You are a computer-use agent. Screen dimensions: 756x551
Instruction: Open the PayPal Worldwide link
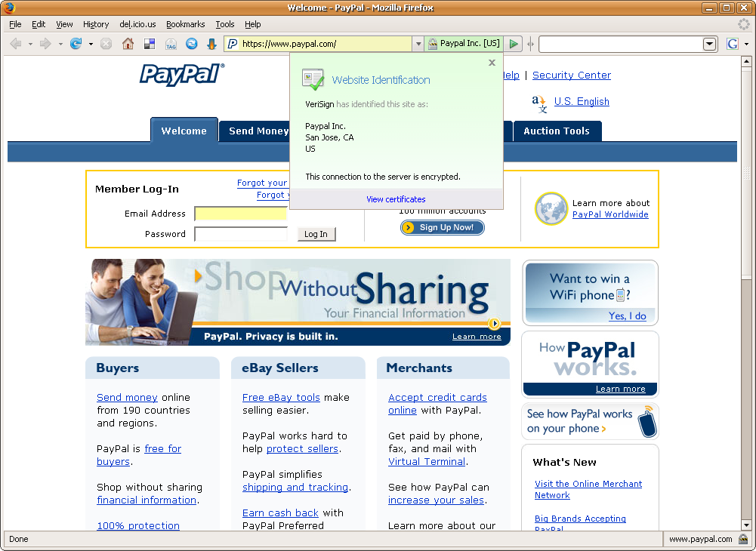[x=610, y=214]
